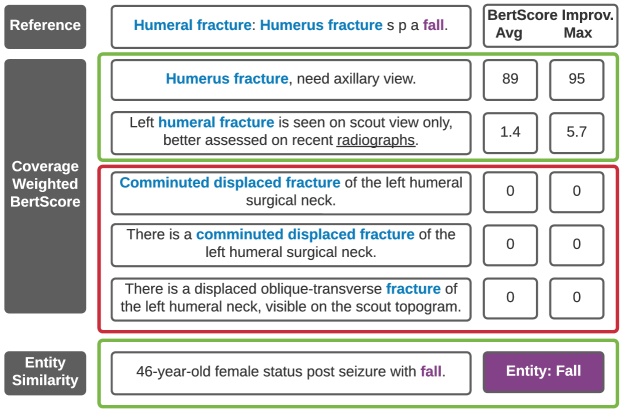Click the Reference label box
Screen dimensions: 624x413
coord(45,27)
